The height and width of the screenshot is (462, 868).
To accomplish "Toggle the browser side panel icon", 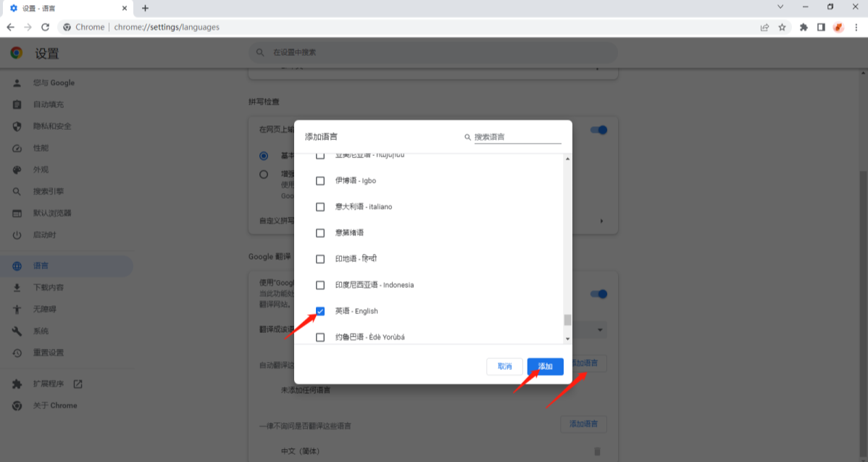I will (x=821, y=27).
